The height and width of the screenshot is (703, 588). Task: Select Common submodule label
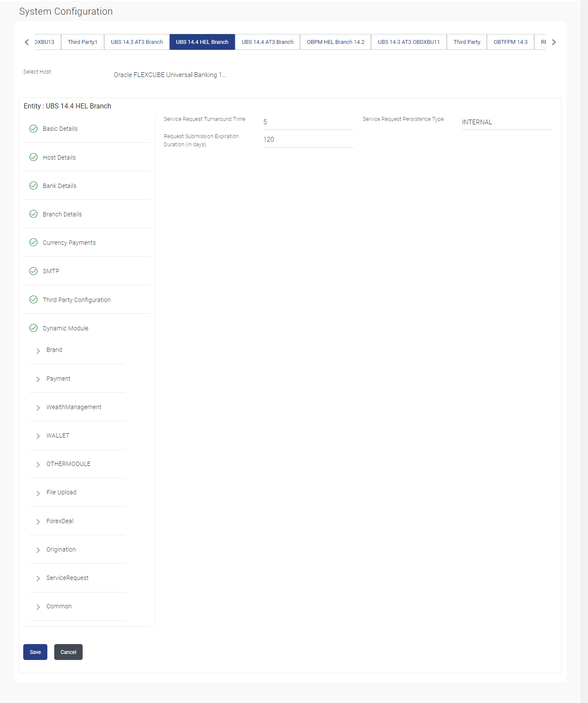[x=59, y=606]
